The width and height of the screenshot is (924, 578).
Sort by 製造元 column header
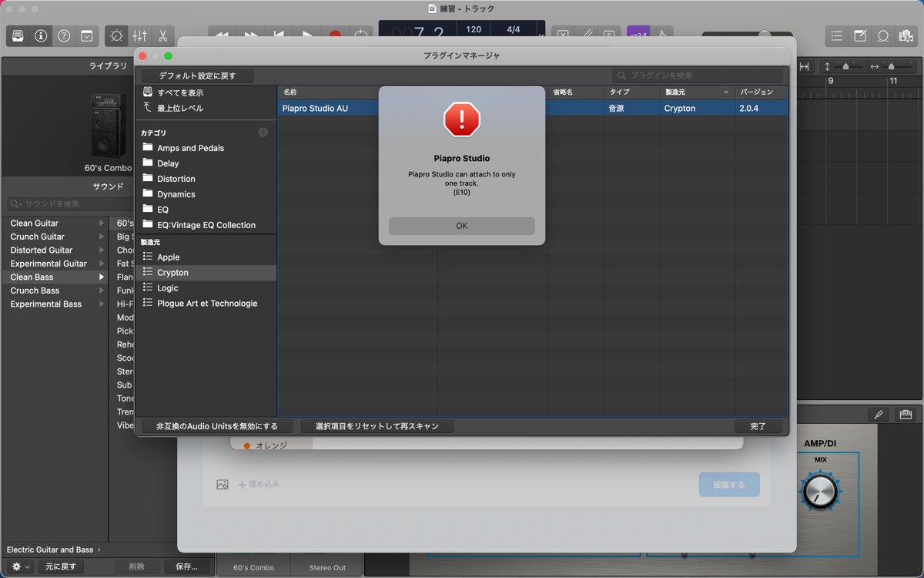click(697, 92)
